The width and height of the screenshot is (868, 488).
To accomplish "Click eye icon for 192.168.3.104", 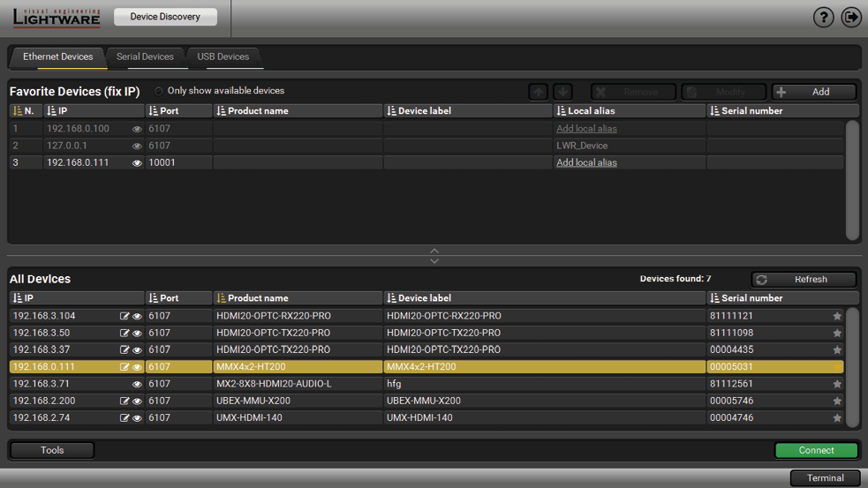I will (137, 317).
